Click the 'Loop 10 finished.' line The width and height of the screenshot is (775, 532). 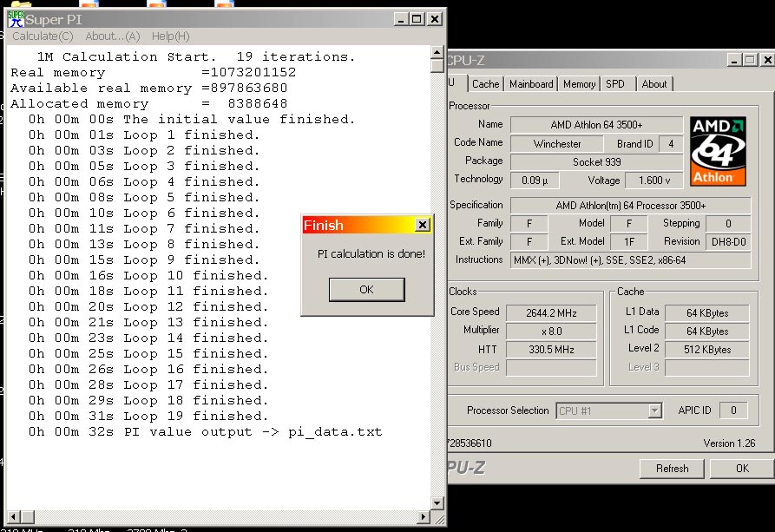point(148,275)
